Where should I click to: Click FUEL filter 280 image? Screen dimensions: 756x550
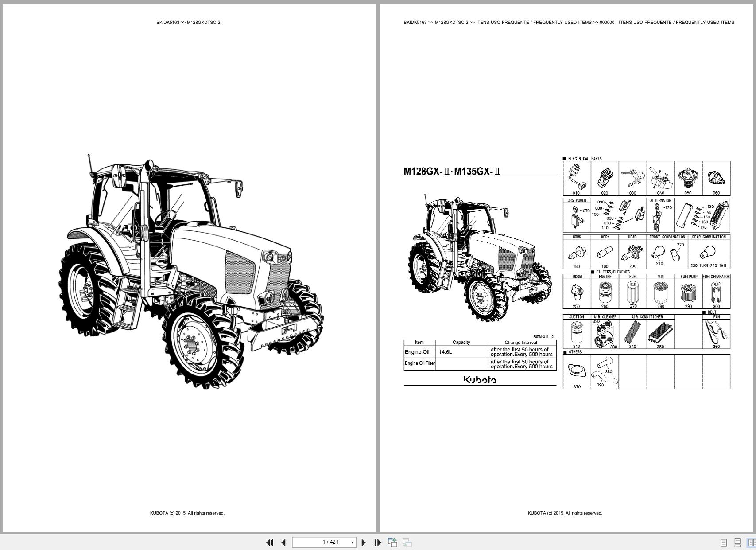(x=660, y=292)
